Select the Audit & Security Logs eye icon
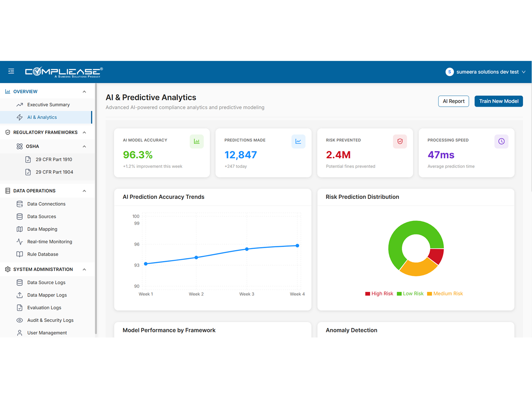 [x=20, y=320]
